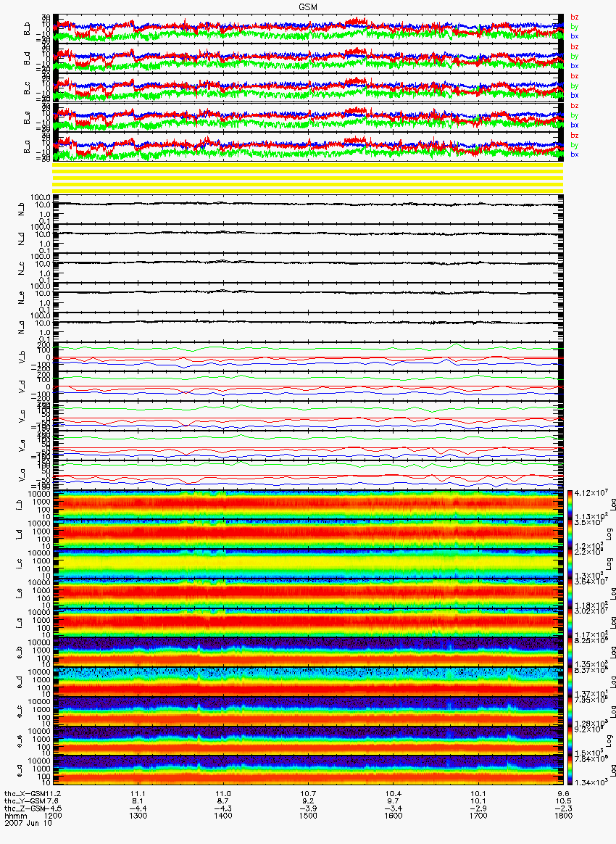The width and height of the screenshot is (616, 844).
Task: Click inside the V_a velocity plot
Action: [x=308, y=475]
